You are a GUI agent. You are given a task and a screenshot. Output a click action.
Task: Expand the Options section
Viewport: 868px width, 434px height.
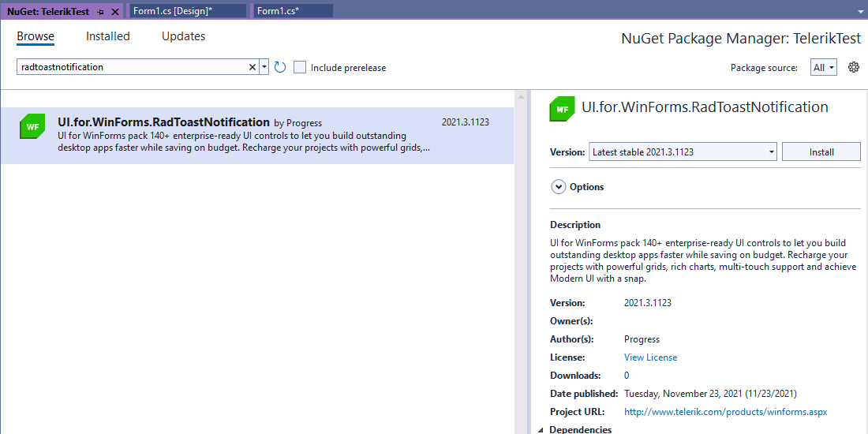pos(559,187)
